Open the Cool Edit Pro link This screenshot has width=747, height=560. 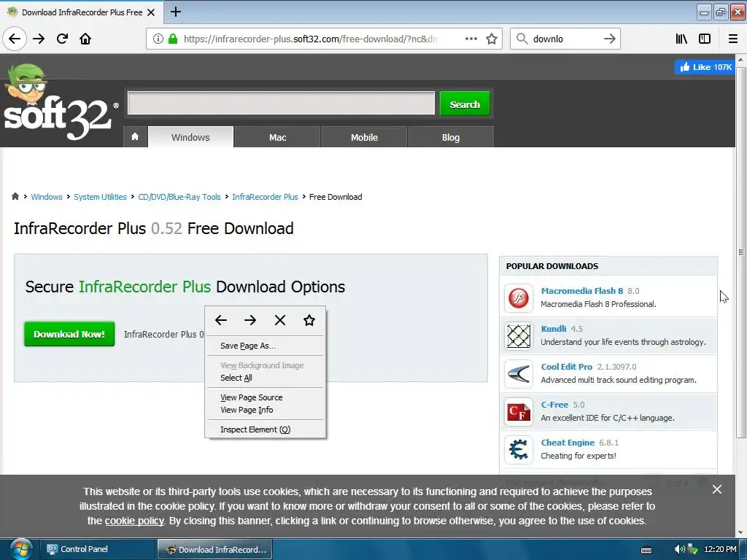click(x=566, y=367)
